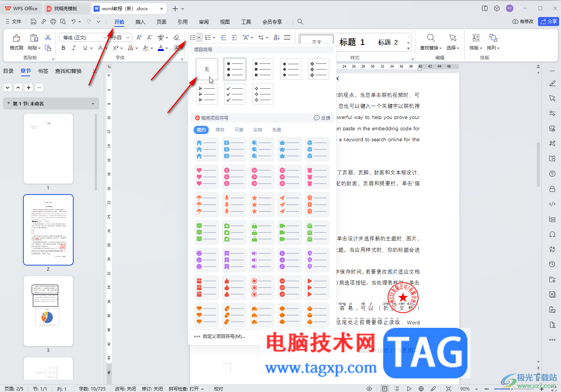Viewport: 561px width, 392px height.
Task: Click the text highlight color icon
Action: tap(146, 48)
